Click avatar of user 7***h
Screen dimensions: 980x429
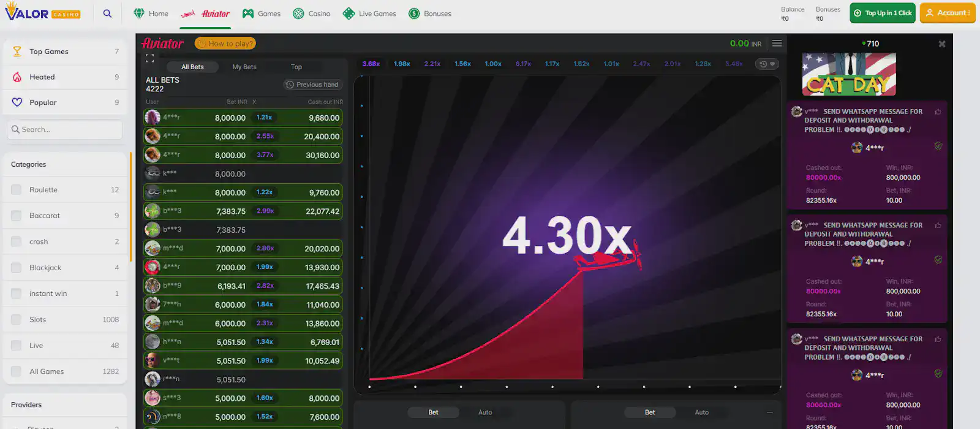(x=153, y=305)
